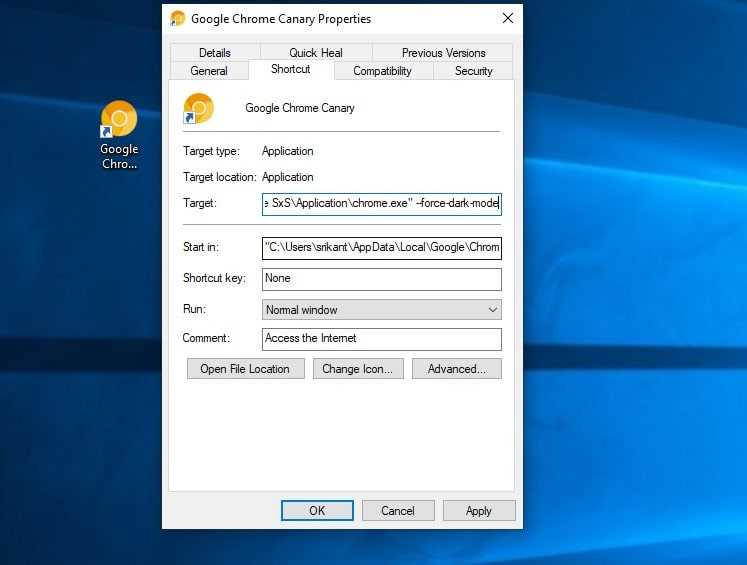This screenshot has width=747, height=565.
Task: Click the Change Icon button
Action: [358, 369]
